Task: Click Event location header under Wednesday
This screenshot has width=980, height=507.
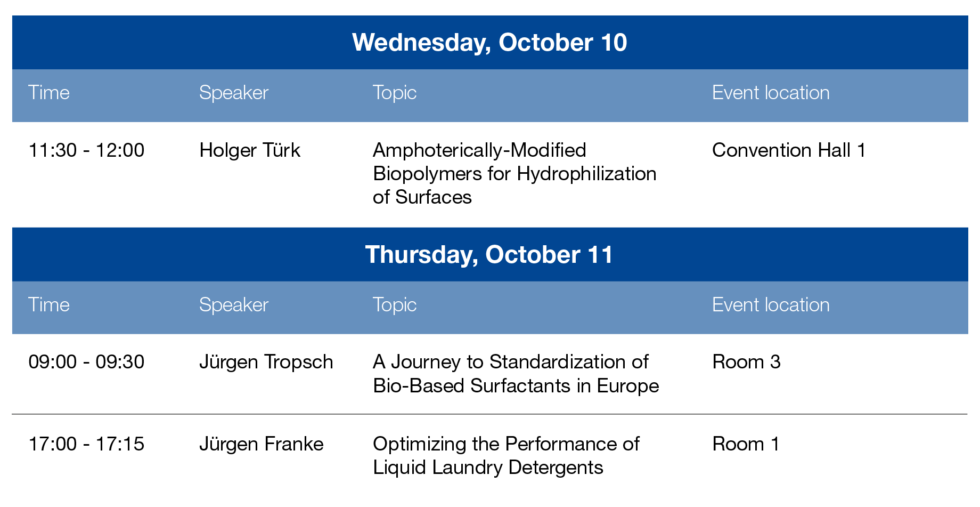Action: tap(771, 93)
